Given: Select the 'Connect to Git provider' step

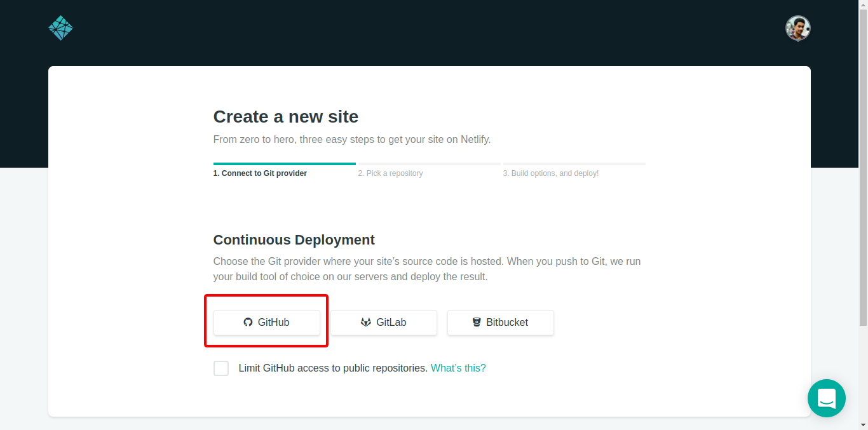Looking at the screenshot, I should tap(260, 173).
